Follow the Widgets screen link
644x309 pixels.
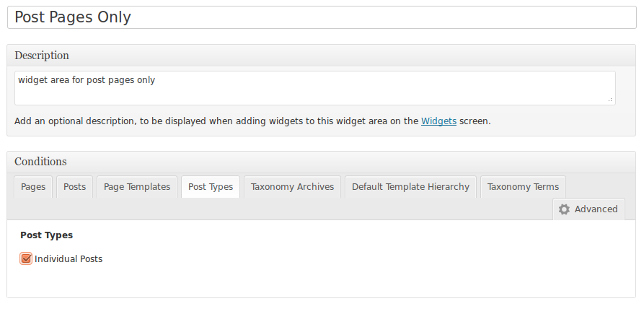[x=438, y=121]
